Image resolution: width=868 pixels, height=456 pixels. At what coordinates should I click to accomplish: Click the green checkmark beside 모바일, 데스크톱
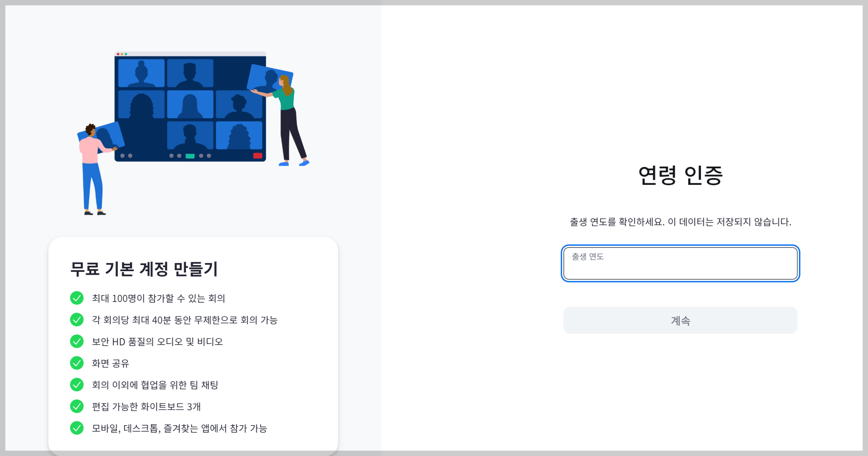tap(77, 428)
